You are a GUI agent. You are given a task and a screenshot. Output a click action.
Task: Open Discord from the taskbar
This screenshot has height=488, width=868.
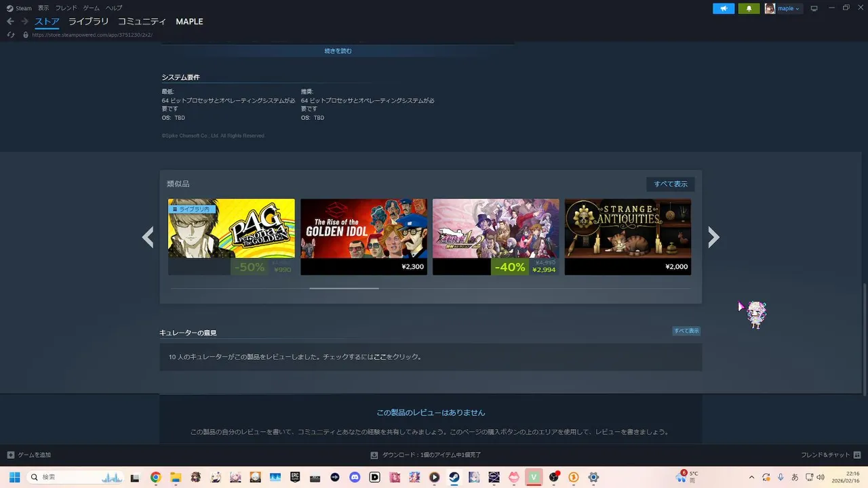click(x=355, y=477)
